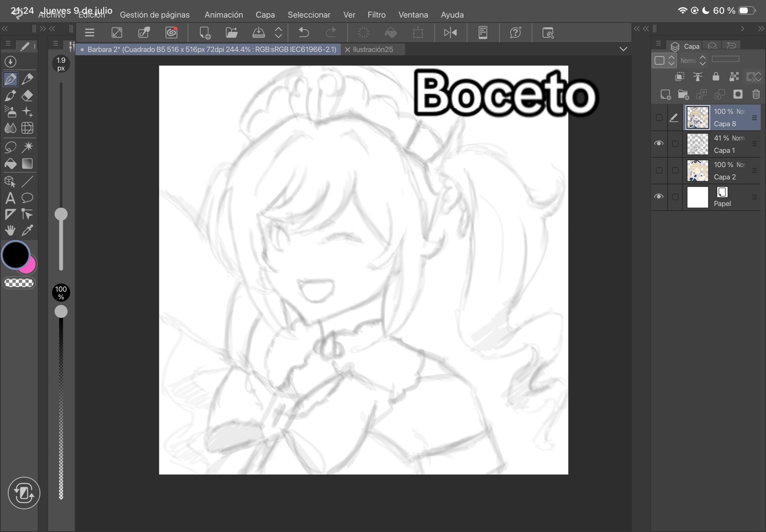
Task: Select the straight Line figure tool
Action: 28,181
